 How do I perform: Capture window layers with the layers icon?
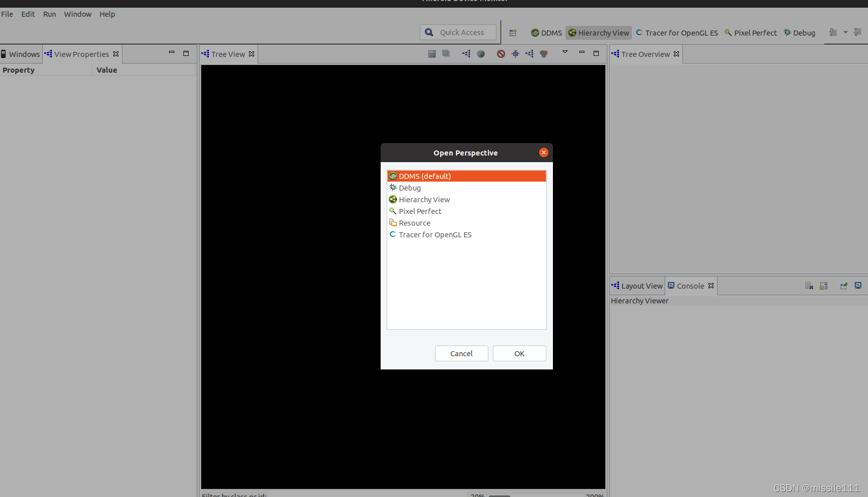446,53
